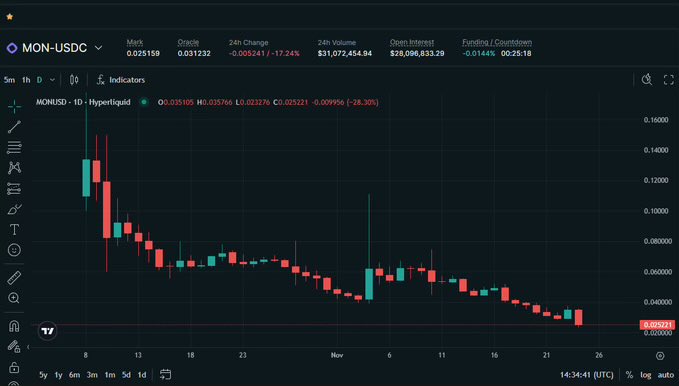This screenshot has width=679, height=386.
Task: Activate the zoom in tool
Action: (14, 298)
